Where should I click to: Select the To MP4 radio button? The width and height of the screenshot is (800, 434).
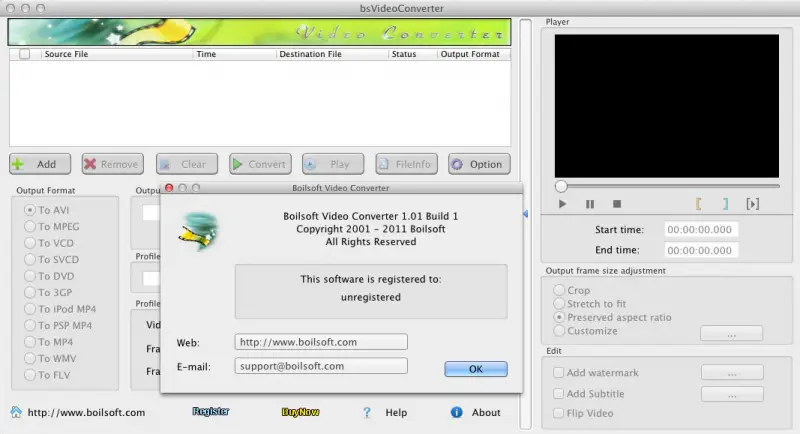30,342
